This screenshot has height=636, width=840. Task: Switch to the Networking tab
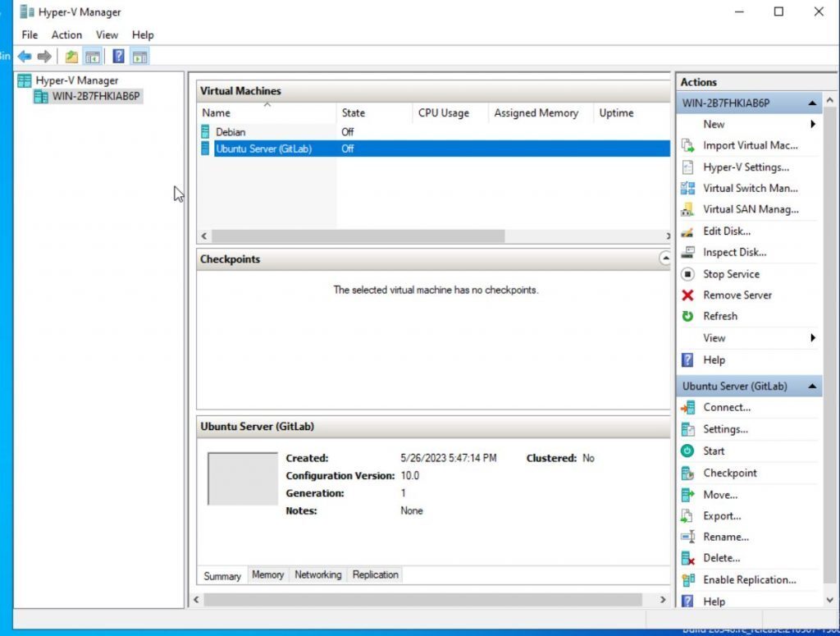click(x=317, y=574)
